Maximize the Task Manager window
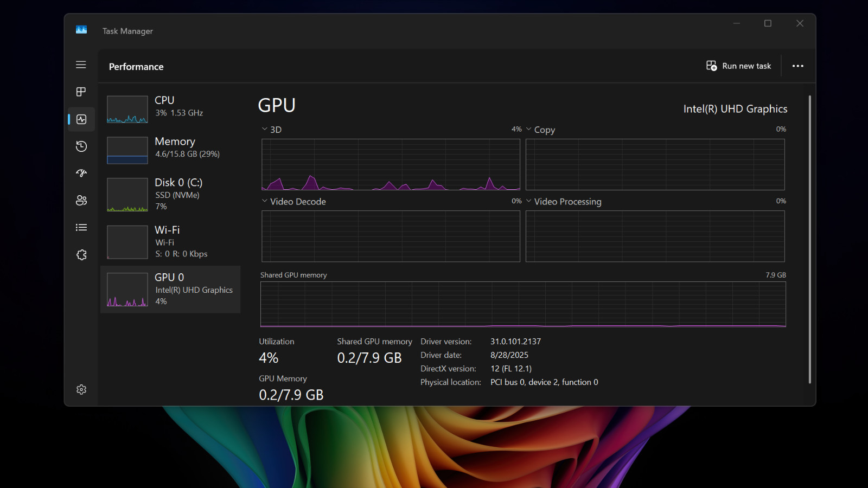The width and height of the screenshot is (868, 488). pos(768,23)
